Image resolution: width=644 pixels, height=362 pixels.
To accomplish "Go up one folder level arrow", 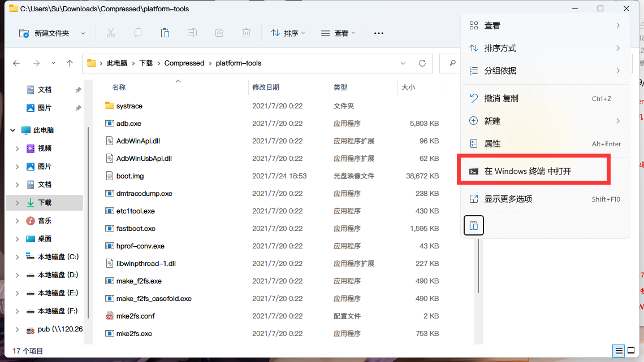I will (70, 63).
